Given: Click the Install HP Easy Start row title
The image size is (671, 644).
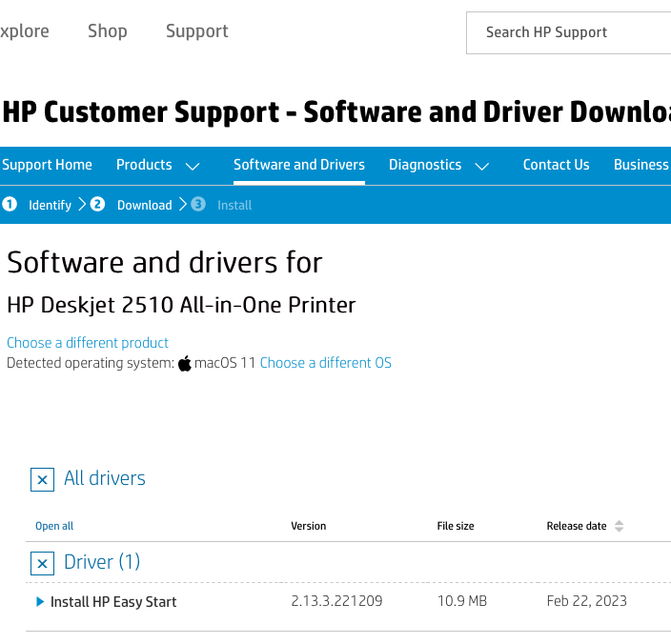Looking at the screenshot, I should pyautogui.click(x=113, y=602).
